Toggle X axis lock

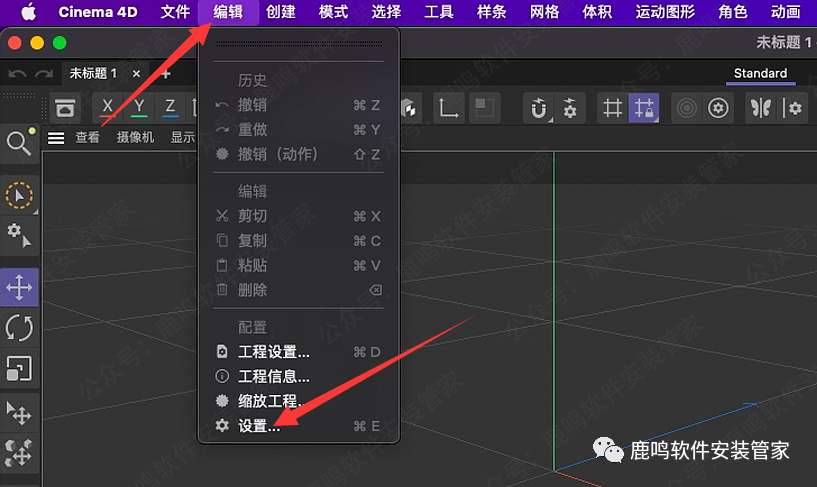107,108
